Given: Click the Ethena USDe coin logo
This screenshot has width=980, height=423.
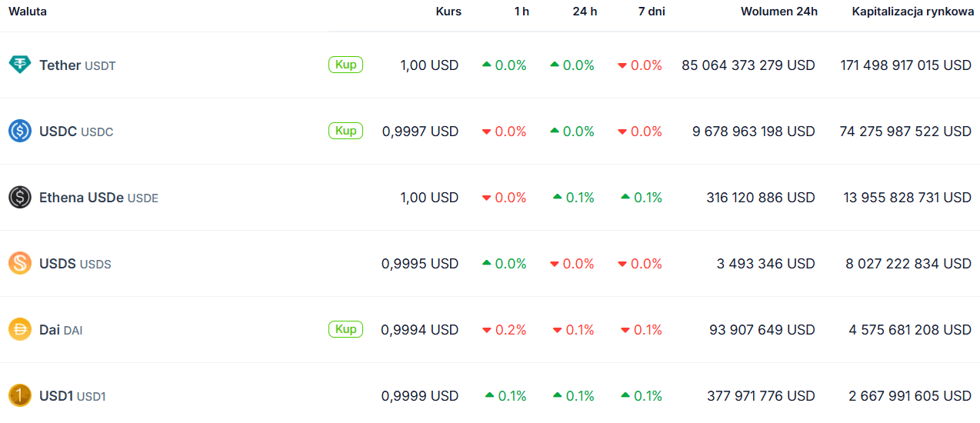Looking at the screenshot, I should (20, 198).
